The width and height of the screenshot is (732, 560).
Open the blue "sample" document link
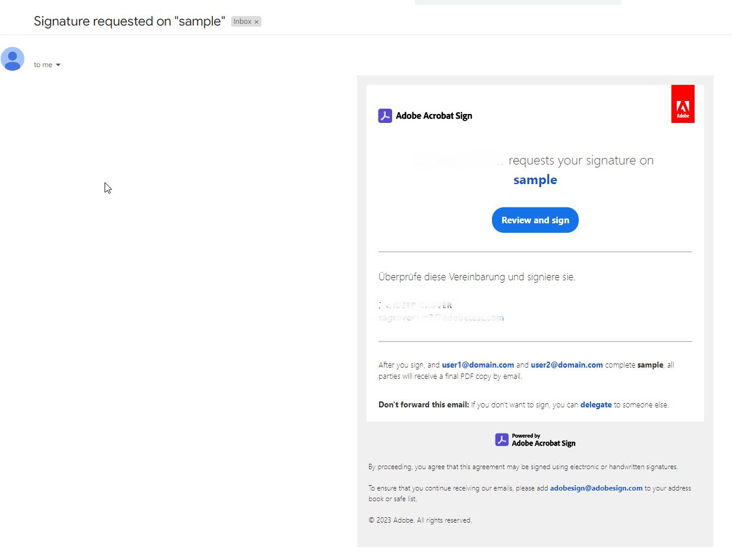(x=535, y=180)
